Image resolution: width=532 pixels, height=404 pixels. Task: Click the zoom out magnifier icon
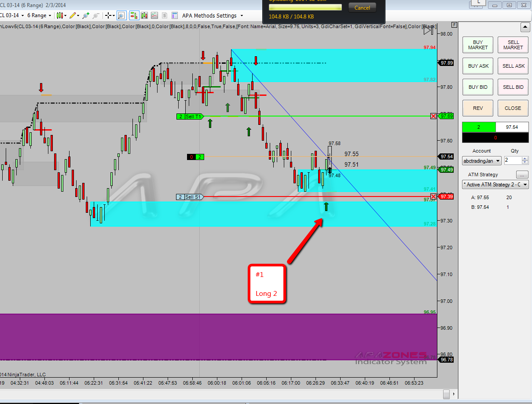coord(96,15)
